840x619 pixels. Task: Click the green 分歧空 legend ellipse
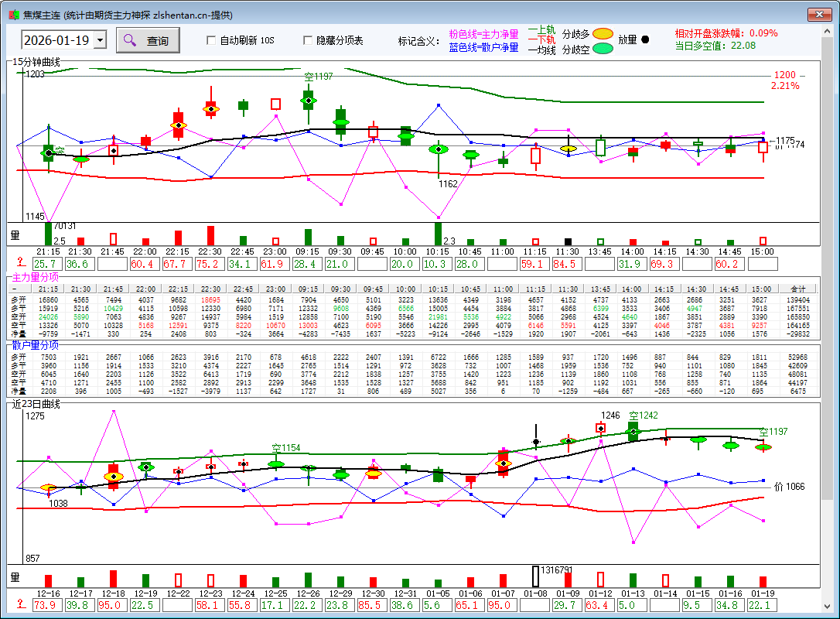[x=603, y=49]
